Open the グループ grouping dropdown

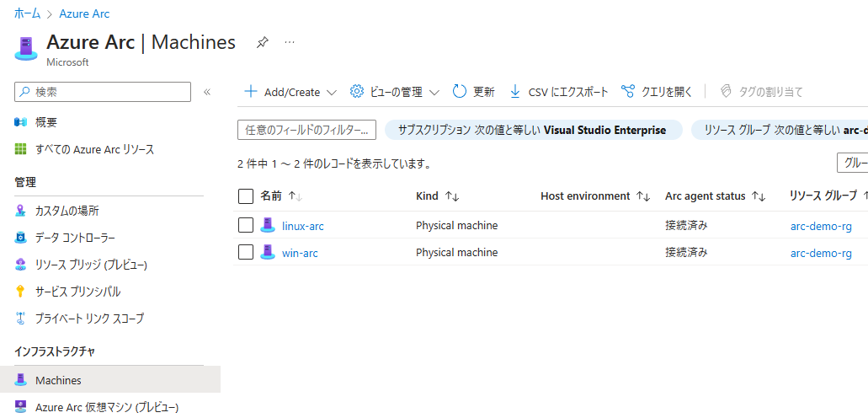853,163
